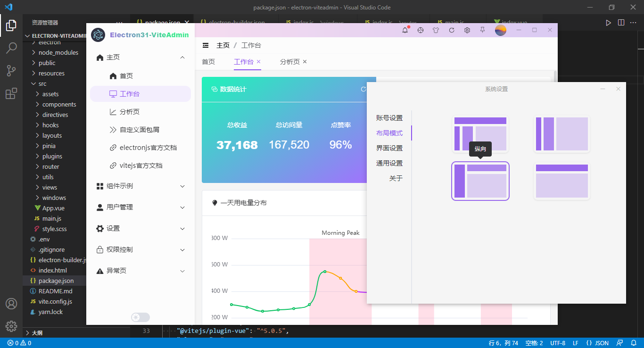644x348 pixels.
Task: Open the notifications bell icon
Action: (405, 30)
